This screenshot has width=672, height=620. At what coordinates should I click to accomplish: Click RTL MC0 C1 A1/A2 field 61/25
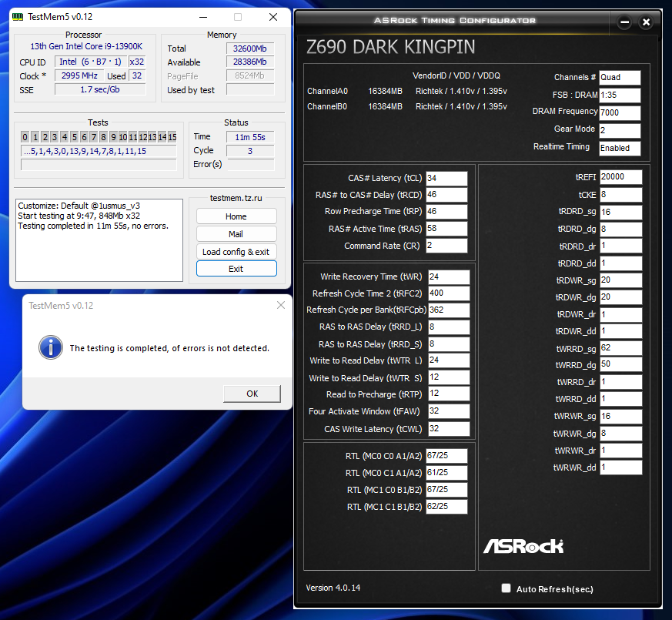click(446, 473)
